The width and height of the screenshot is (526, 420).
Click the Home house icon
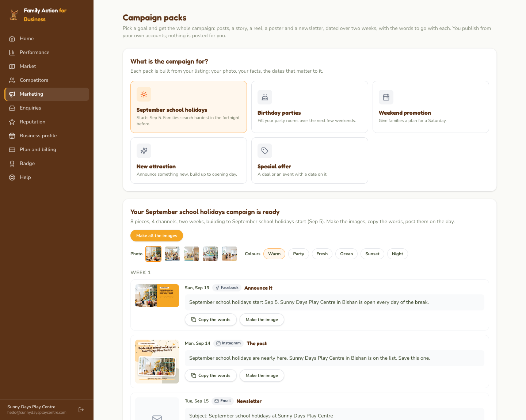[12, 38]
